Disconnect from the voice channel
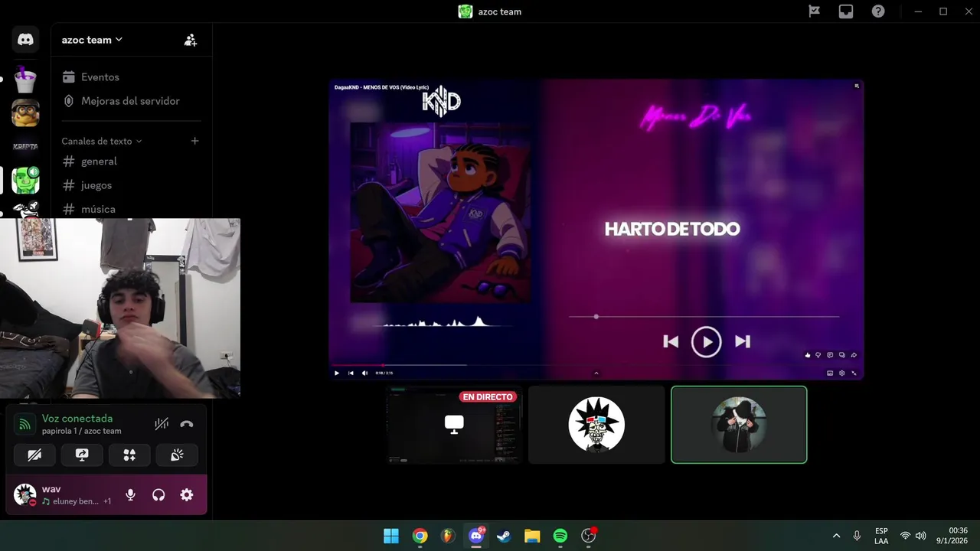The image size is (980, 551). tap(187, 424)
